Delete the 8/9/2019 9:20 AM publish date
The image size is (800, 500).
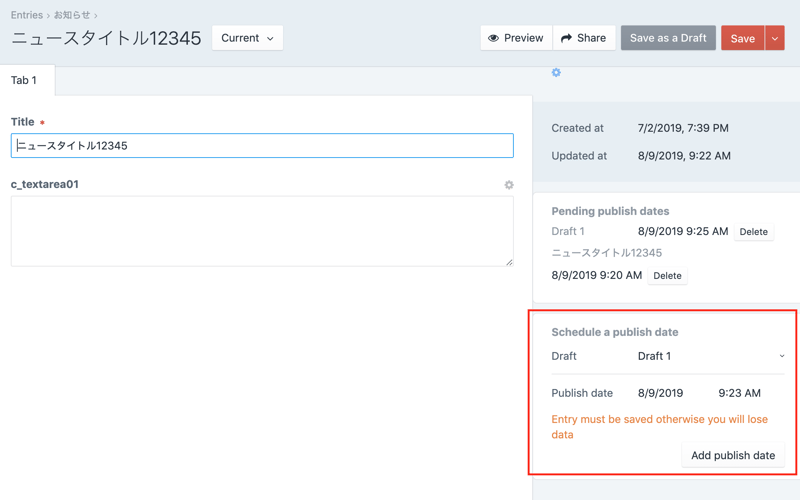667,276
